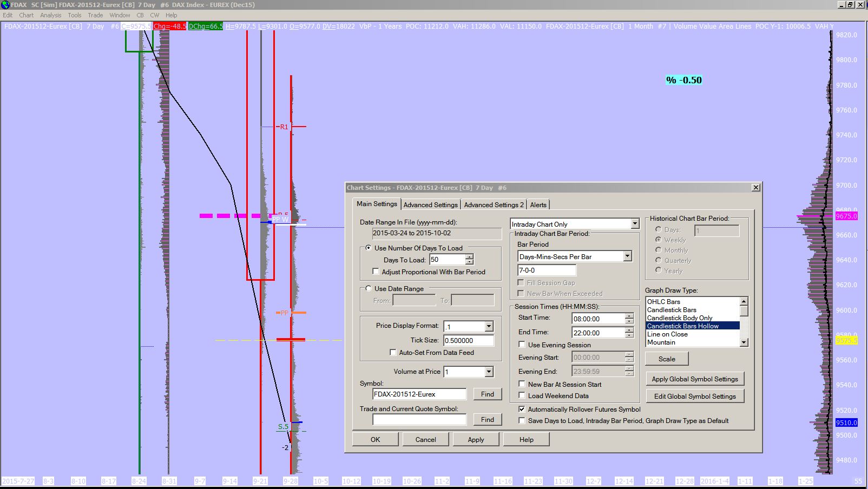Enable Adjust Proportional With Bar Period
This screenshot has width=868, height=489.
[376, 272]
